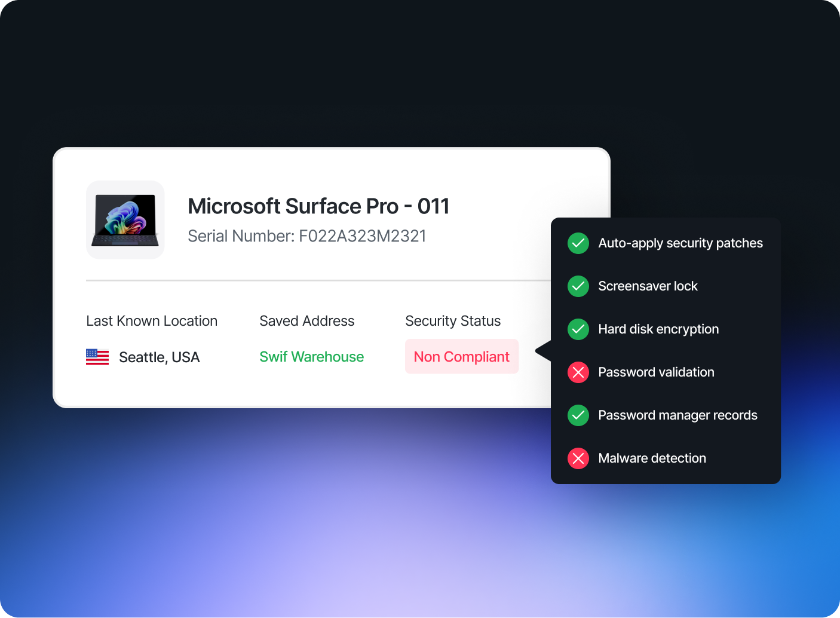
Task: Click the Security Status label
Action: (x=453, y=321)
